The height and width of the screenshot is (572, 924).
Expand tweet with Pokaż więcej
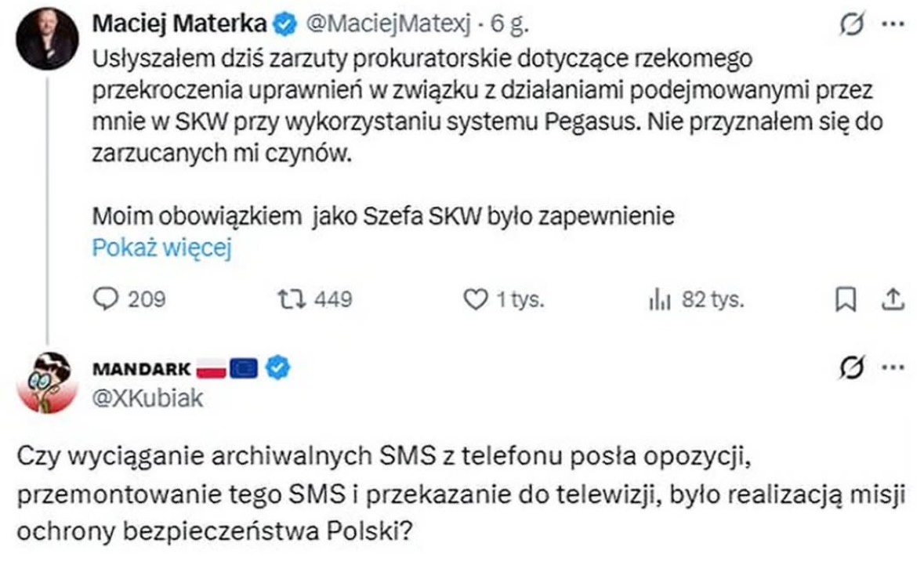tap(163, 248)
